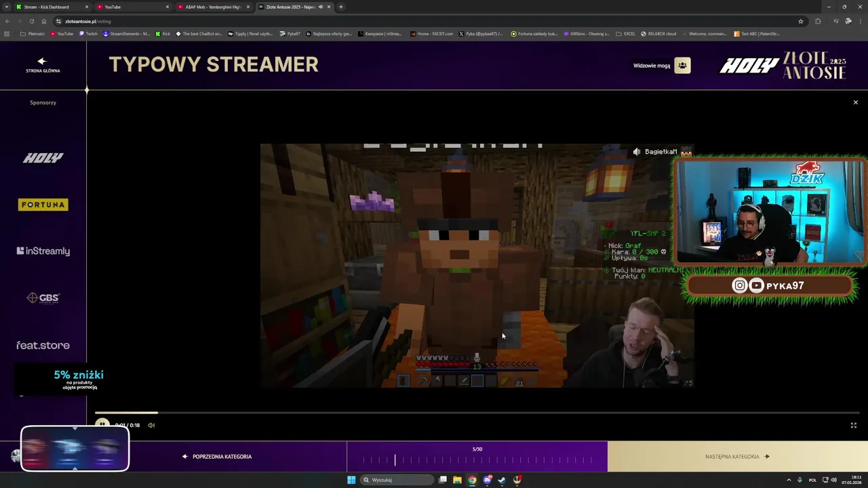Click the Widzowie mogą people icon

[x=682, y=65]
